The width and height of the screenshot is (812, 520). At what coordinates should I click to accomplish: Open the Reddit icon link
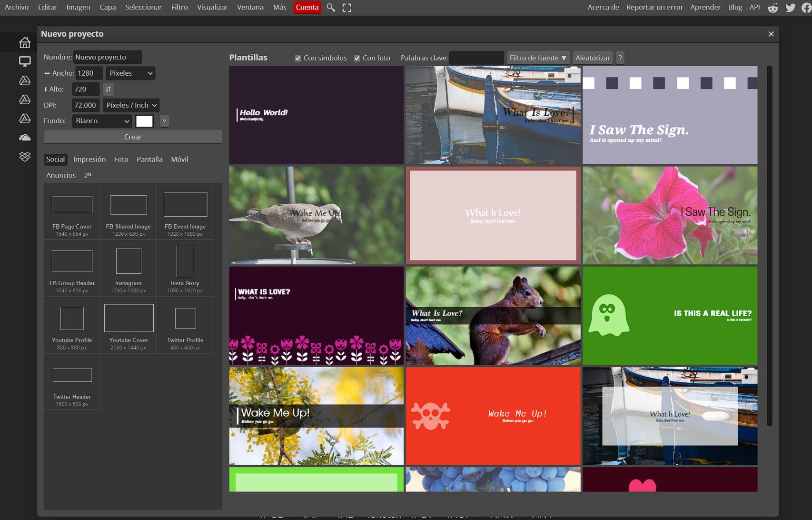[x=773, y=8]
